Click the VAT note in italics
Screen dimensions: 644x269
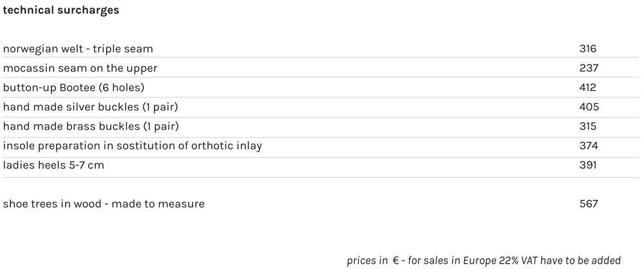coord(484,261)
